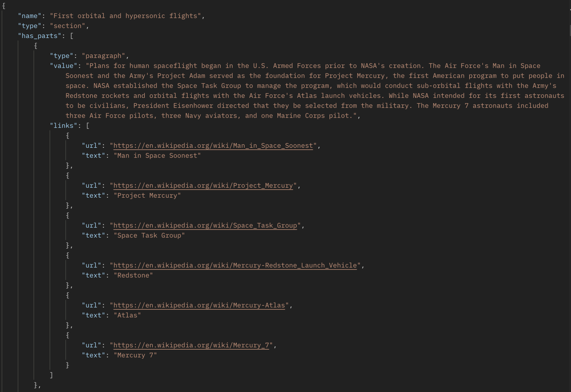Place cursor on the "name" key
571x392 pixels.
[x=30, y=16]
